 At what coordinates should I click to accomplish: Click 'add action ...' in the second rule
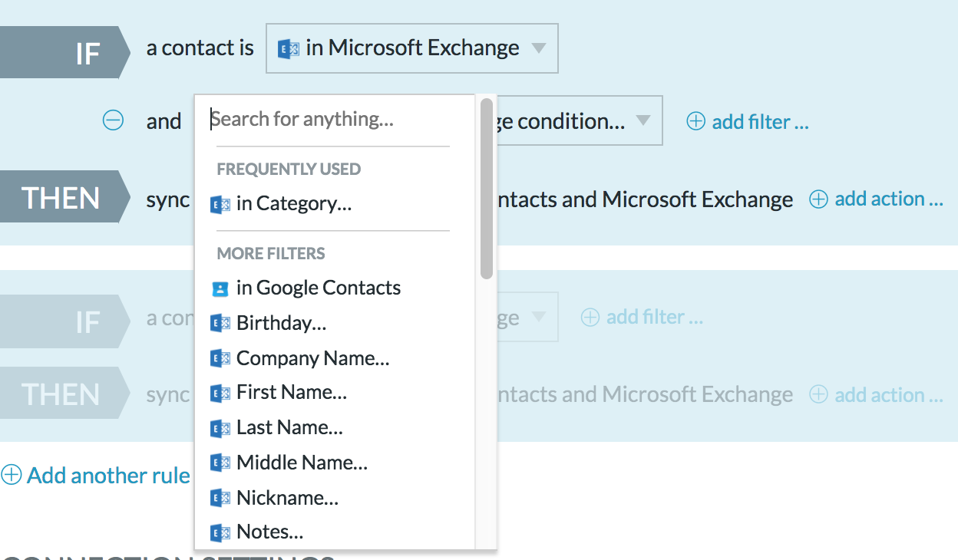coord(876,395)
